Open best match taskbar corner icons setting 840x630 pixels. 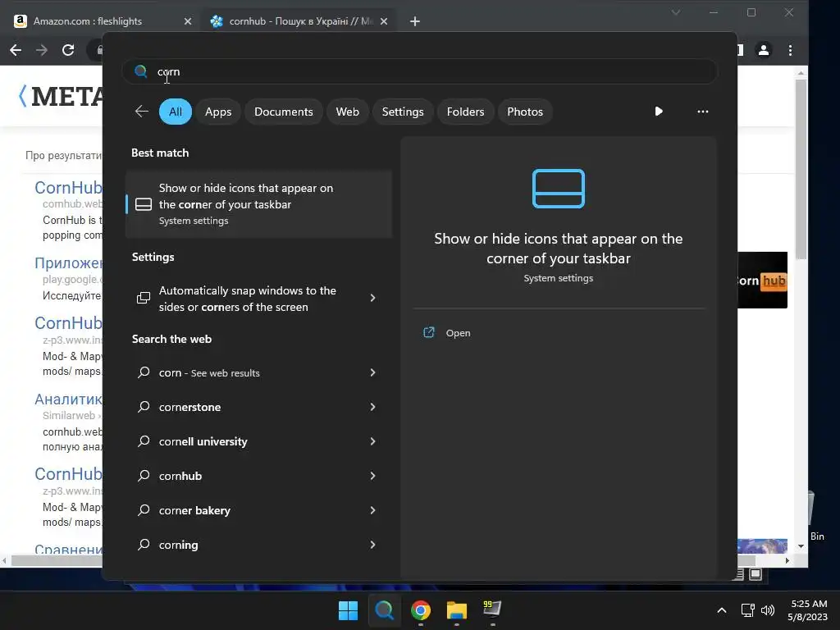[x=258, y=204]
